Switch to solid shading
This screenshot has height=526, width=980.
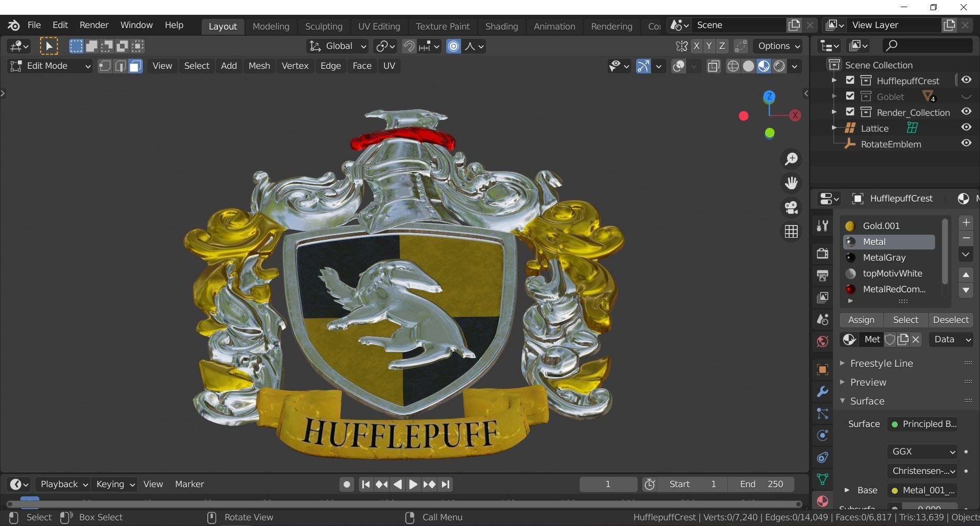pyautogui.click(x=748, y=66)
